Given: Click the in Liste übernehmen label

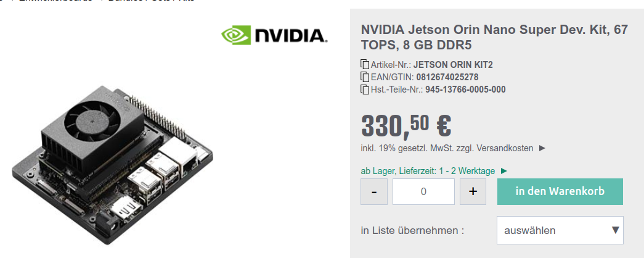Looking at the screenshot, I should pyautogui.click(x=412, y=230).
